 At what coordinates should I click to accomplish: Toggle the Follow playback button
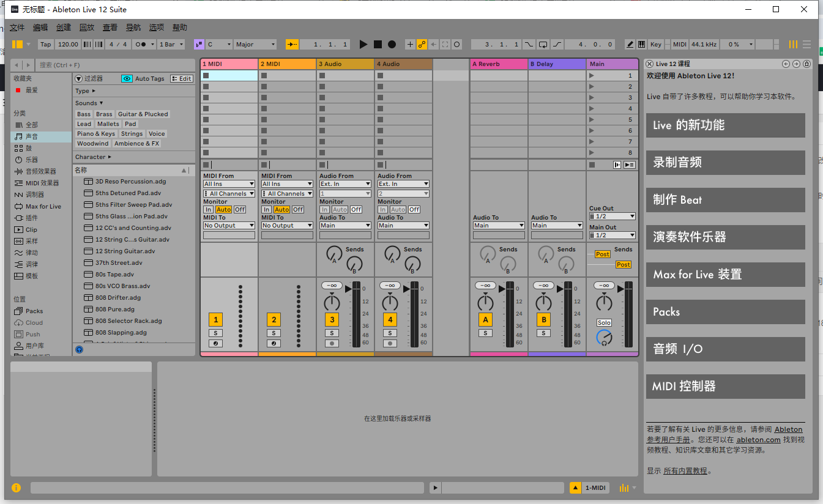292,45
